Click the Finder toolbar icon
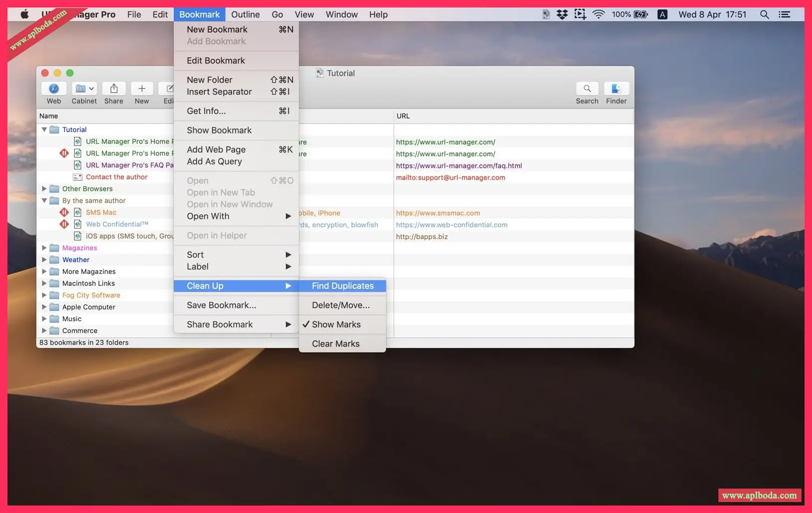This screenshot has width=812, height=513. [616, 89]
